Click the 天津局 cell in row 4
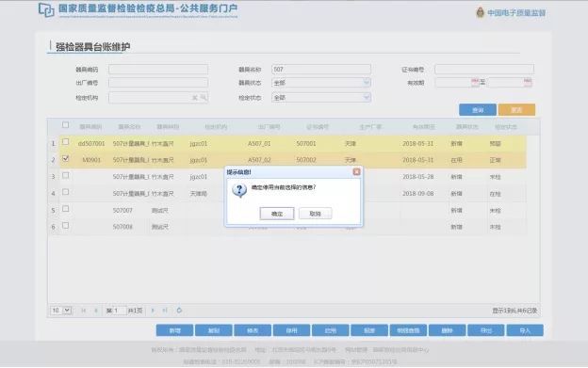Viewport: 588px width, 368px height. 199,194
